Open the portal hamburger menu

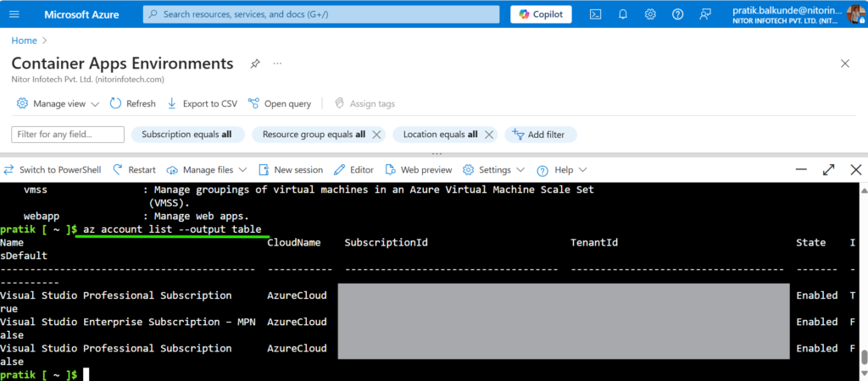tap(14, 14)
